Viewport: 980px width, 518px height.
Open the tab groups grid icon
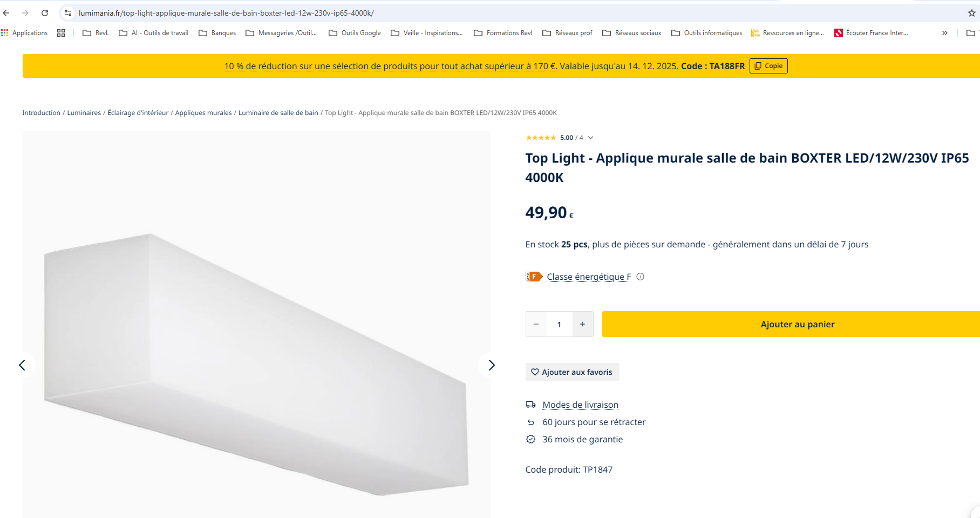[x=61, y=33]
